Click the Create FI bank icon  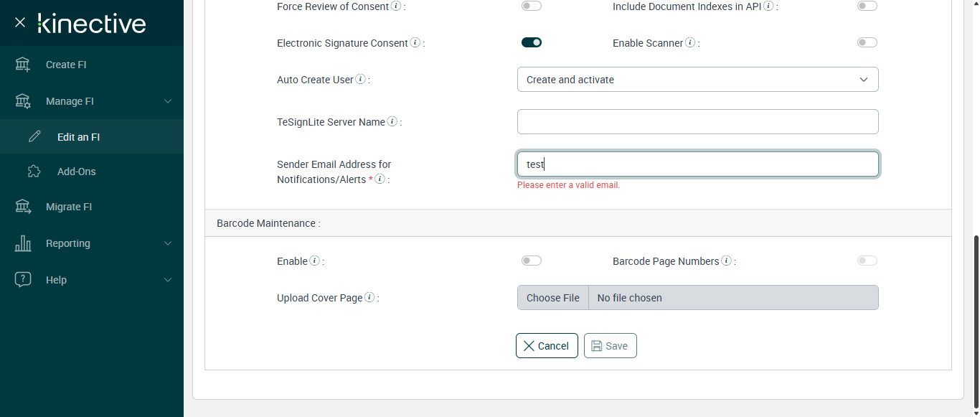point(23,65)
